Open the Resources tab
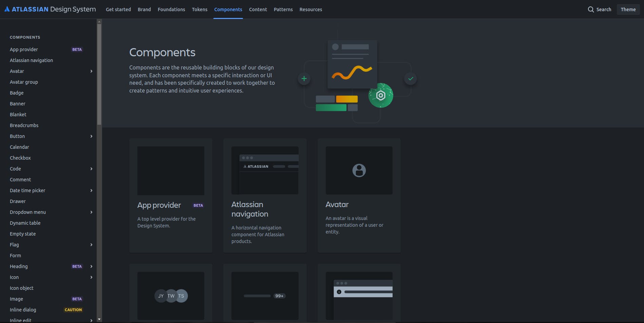 (x=311, y=9)
